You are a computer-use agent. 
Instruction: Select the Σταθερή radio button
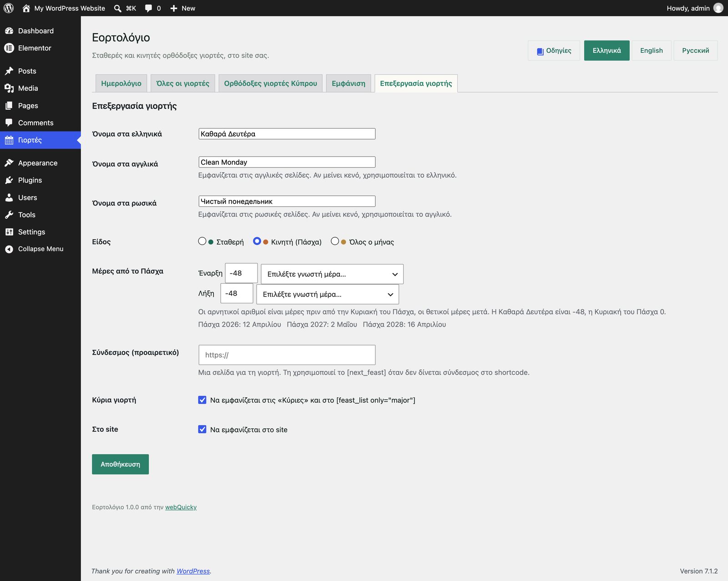(x=202, y=241)
